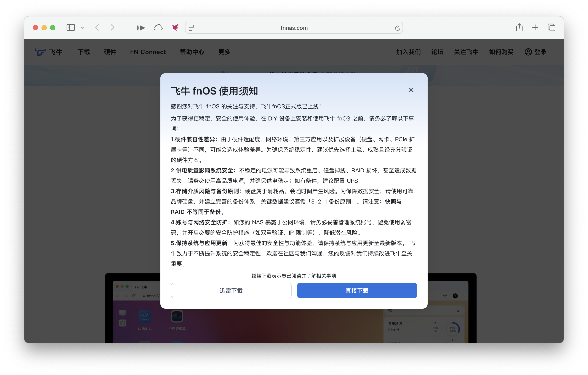The width and height of the screenshot is (588, 375).
Task: Select the 硬件 navigation item
Action: point(110,52)
